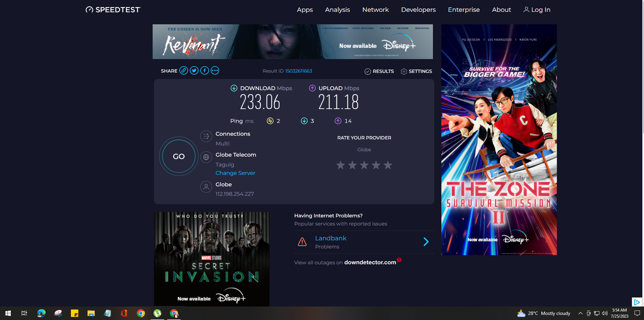Screen dimensions: 644x320
Task: Open the Landbank problems report
Action: (364, 242)
